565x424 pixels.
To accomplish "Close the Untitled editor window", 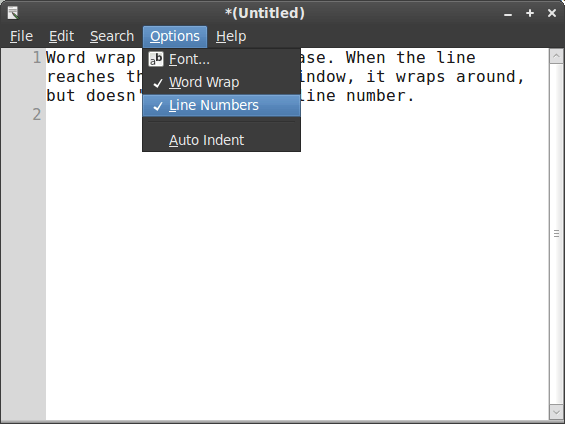I will point(552,13).
